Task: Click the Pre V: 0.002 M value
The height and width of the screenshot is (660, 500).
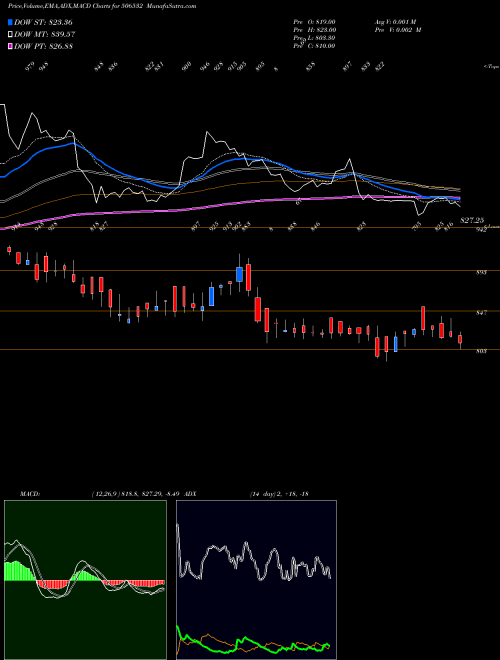Action: coord(398,30)
